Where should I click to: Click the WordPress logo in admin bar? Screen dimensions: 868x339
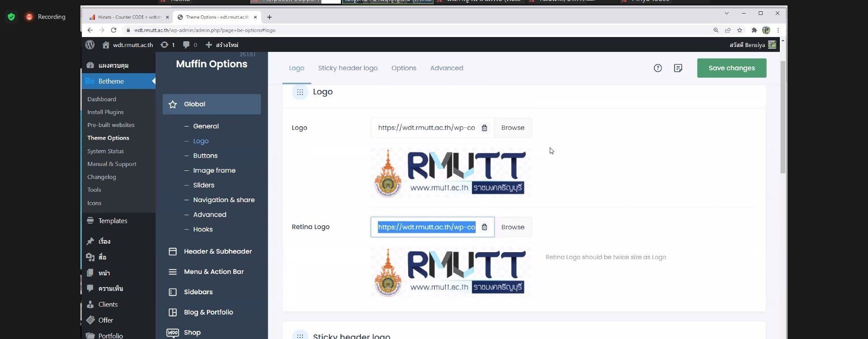coord(90,45)
